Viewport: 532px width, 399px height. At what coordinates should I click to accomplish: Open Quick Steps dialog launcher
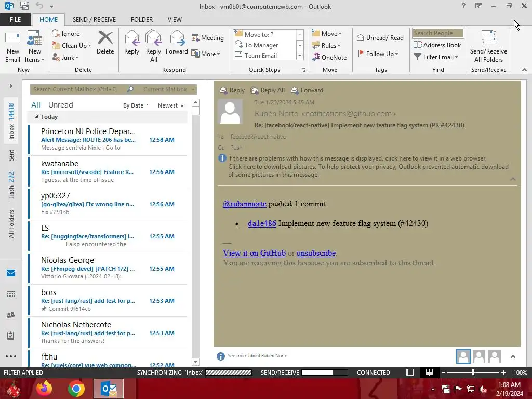pos(303,70)
